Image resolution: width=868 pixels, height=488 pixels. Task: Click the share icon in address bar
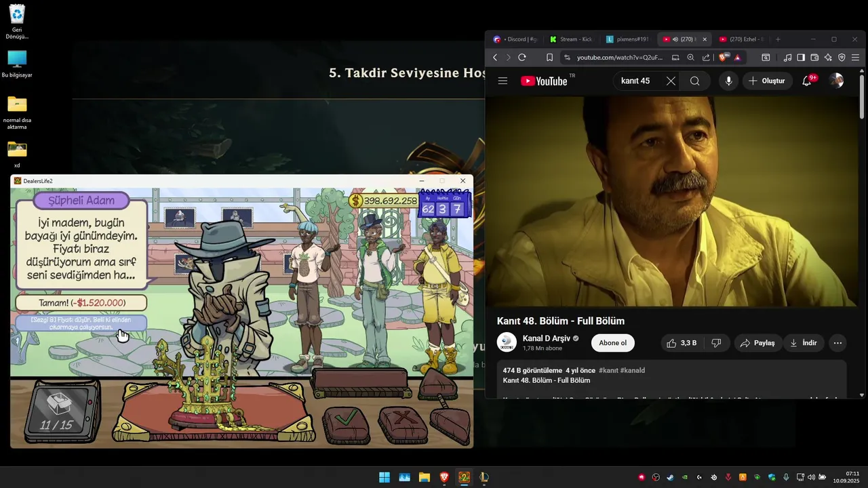click(706, 58)
